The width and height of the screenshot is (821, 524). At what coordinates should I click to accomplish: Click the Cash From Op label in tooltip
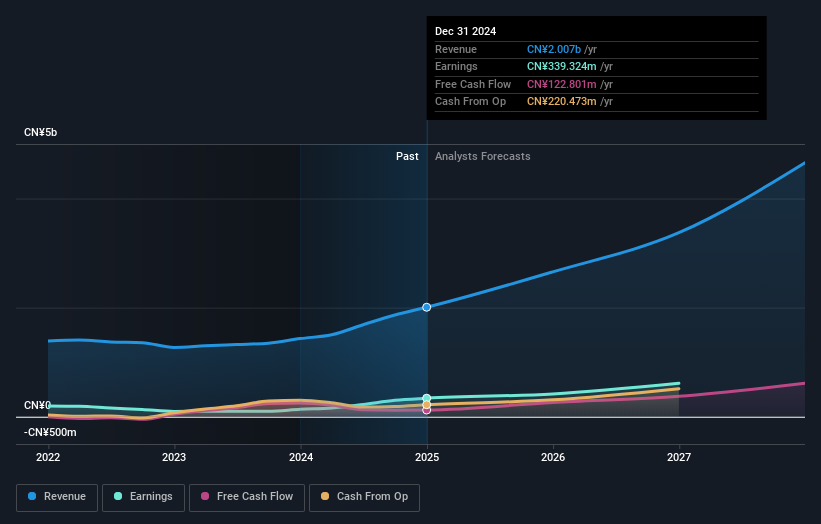click(471, 102)
